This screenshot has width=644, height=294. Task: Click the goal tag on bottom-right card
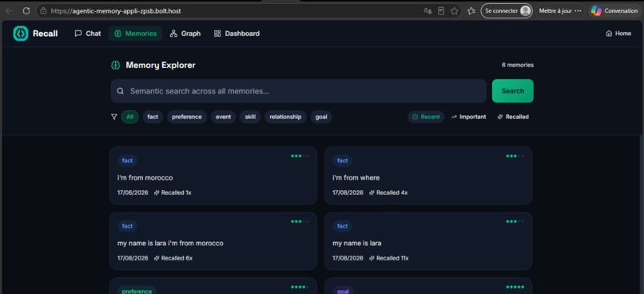coord(343,291)
